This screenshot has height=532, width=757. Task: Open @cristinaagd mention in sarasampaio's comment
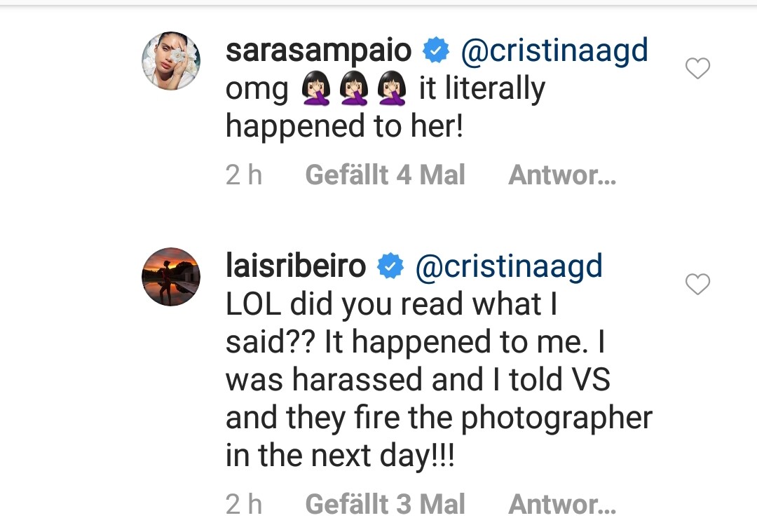pyautogui.click(x=554, y=51)
